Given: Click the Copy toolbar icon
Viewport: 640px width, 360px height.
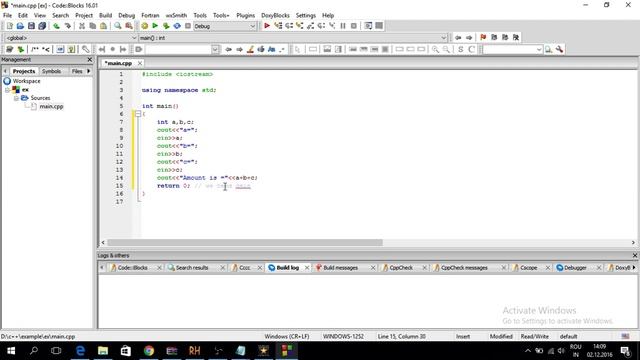Looking at the screenshot, I should pos(93,26).
